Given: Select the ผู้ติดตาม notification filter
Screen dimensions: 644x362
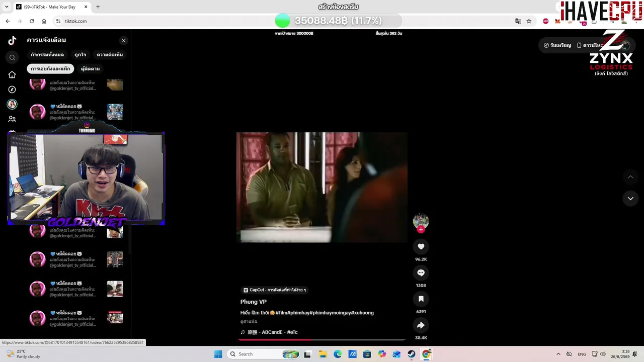Looking at the screenshot, I should tap(90, 68).
